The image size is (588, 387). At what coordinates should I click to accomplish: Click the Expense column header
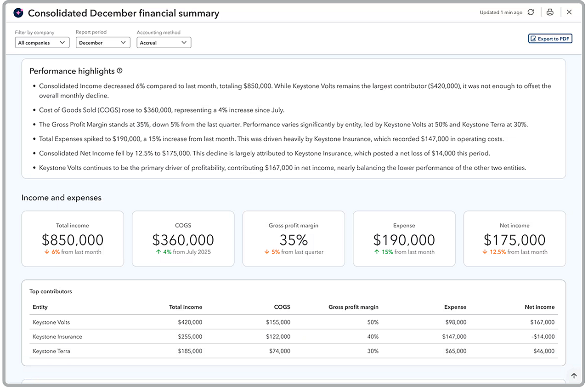coord(455,307)
